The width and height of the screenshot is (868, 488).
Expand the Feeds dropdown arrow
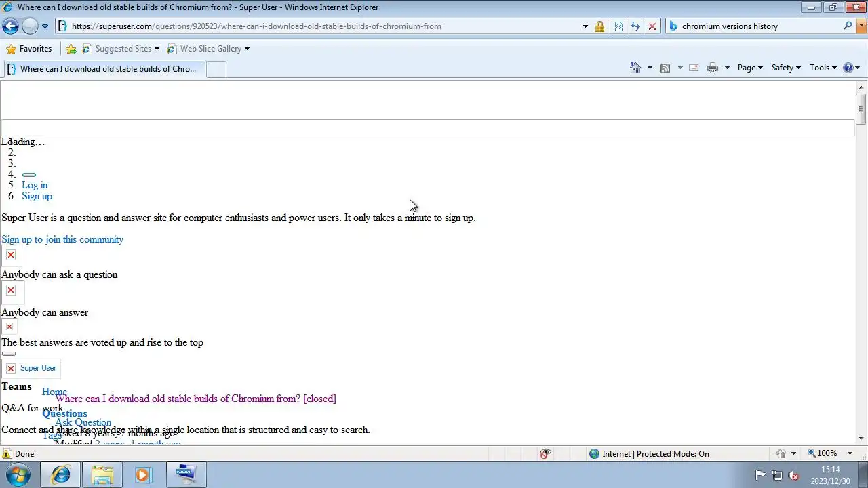tap(680, 68)
